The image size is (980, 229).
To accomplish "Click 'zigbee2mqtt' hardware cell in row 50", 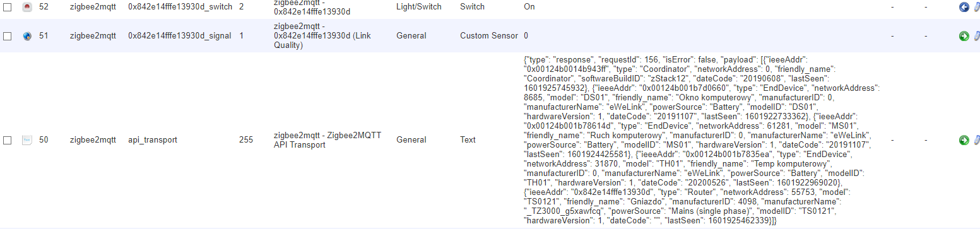I will (93, 140).
